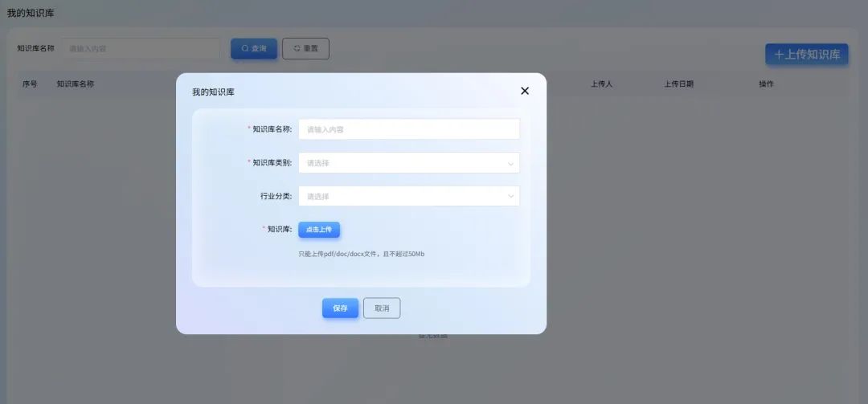Screen dimensions: 868x404
Task: Focus the background 知识库名称 search field
Action: [141, 49]
